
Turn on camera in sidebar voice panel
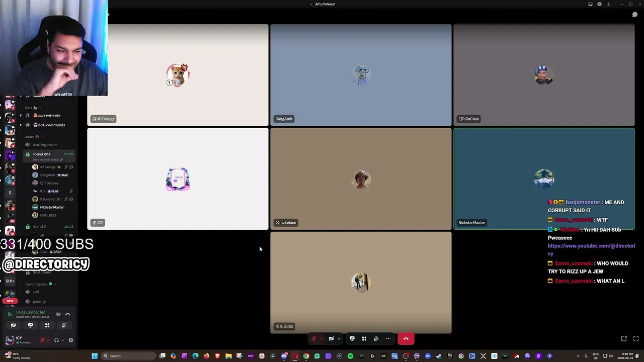pos(14,325)
